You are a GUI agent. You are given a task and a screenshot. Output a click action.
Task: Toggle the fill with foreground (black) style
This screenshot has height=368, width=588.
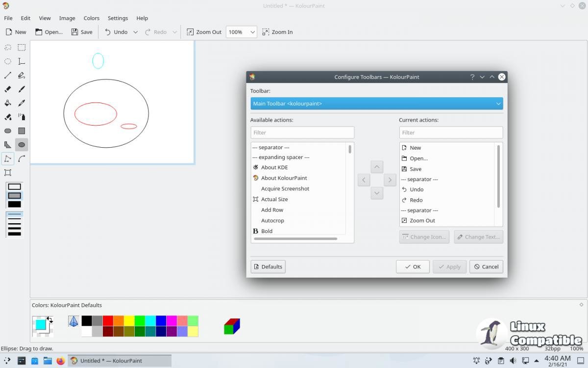[15, 204]
